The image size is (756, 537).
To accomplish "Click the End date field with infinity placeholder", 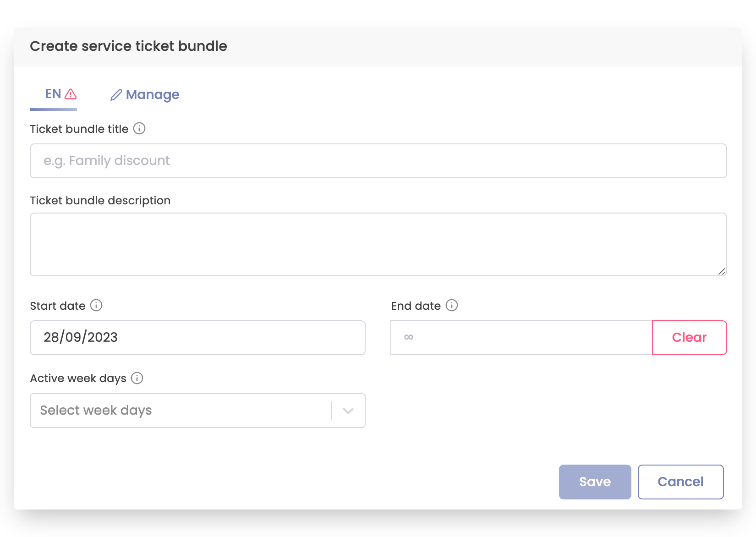I will coord(521,338).
